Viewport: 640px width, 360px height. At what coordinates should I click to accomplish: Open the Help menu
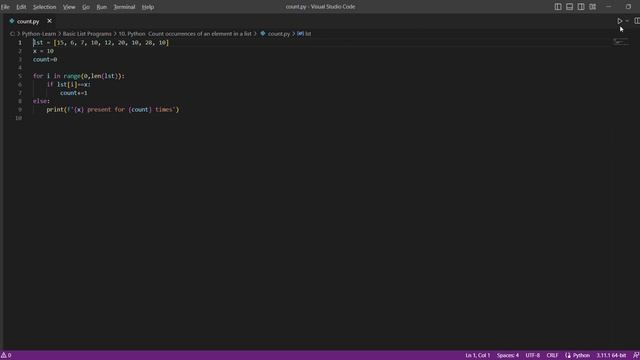(148, 7)
